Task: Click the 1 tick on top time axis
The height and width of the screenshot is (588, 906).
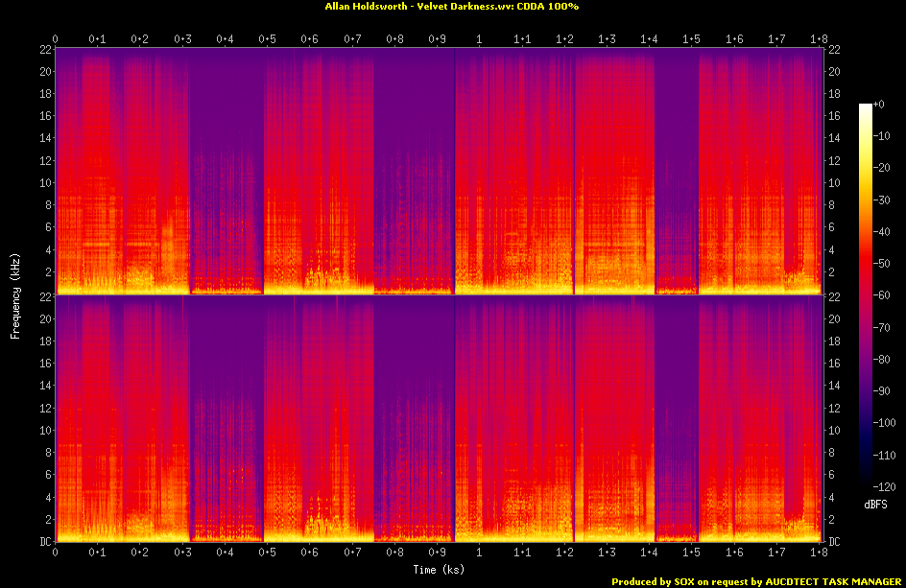Action: coord(479,38)
